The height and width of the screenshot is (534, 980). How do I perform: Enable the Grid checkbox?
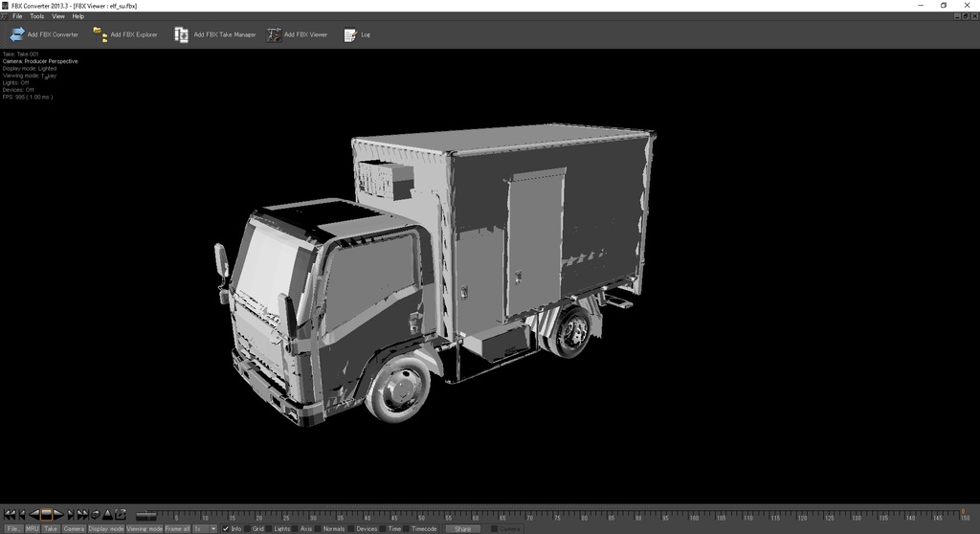pos(247,528)
